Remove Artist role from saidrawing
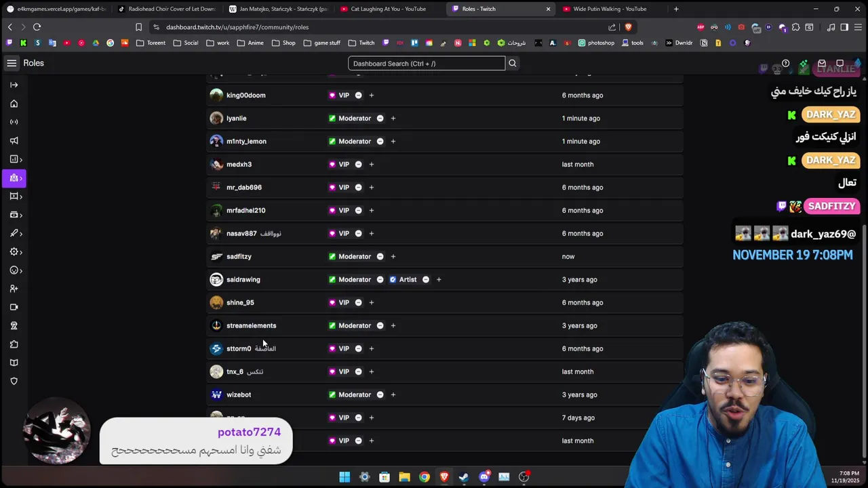The height and width of the screenshot is (488, 868). click(x=425, y=279)
